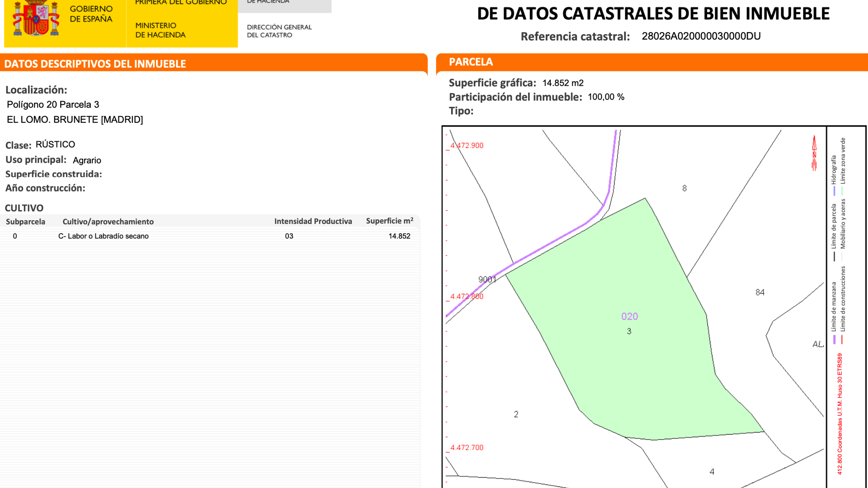
Task: Click the CULTIVO section title
Action: click(x=24, y=208)
